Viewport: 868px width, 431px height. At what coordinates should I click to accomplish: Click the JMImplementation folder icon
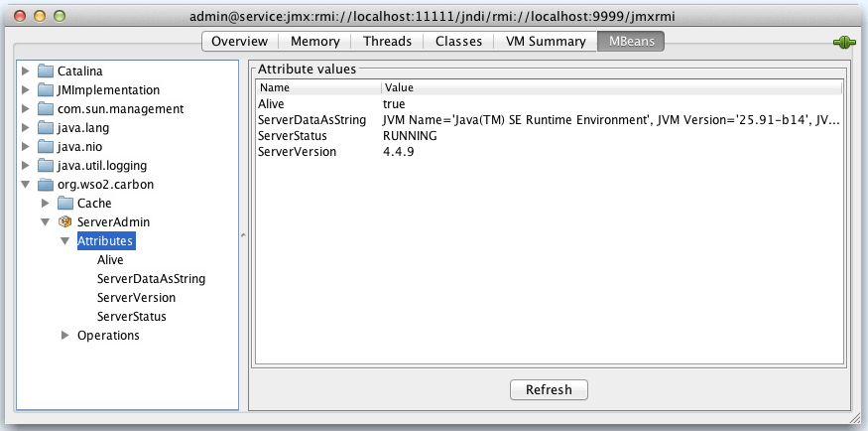[x=46, y=90]
